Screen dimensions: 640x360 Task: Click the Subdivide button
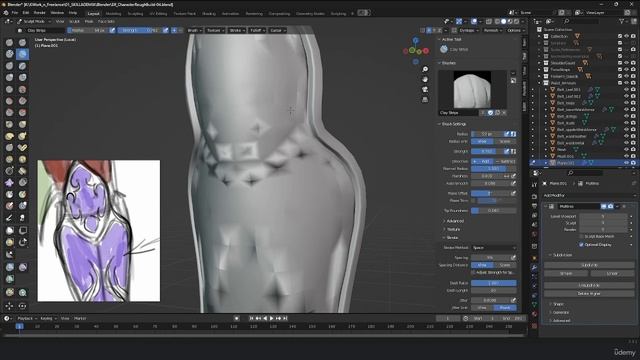pyautogui.click(x=589, y=265)
